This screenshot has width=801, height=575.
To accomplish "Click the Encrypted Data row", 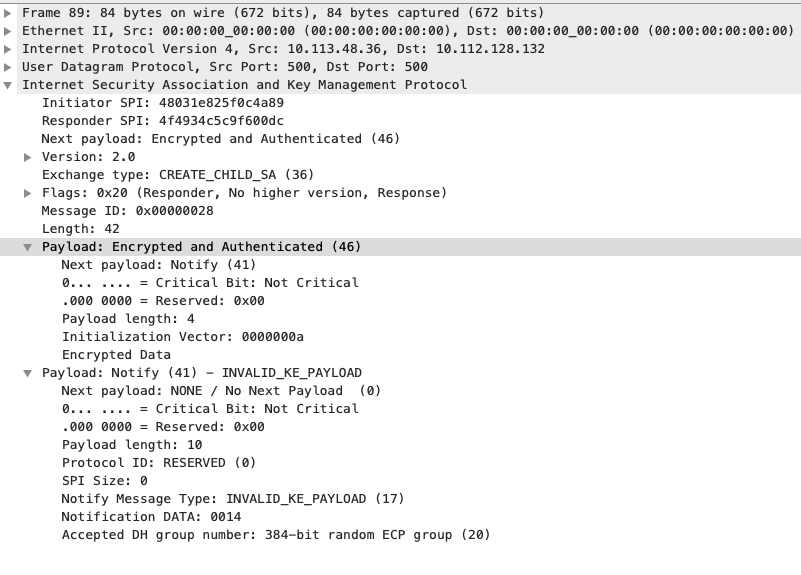I will pos(116,355).
